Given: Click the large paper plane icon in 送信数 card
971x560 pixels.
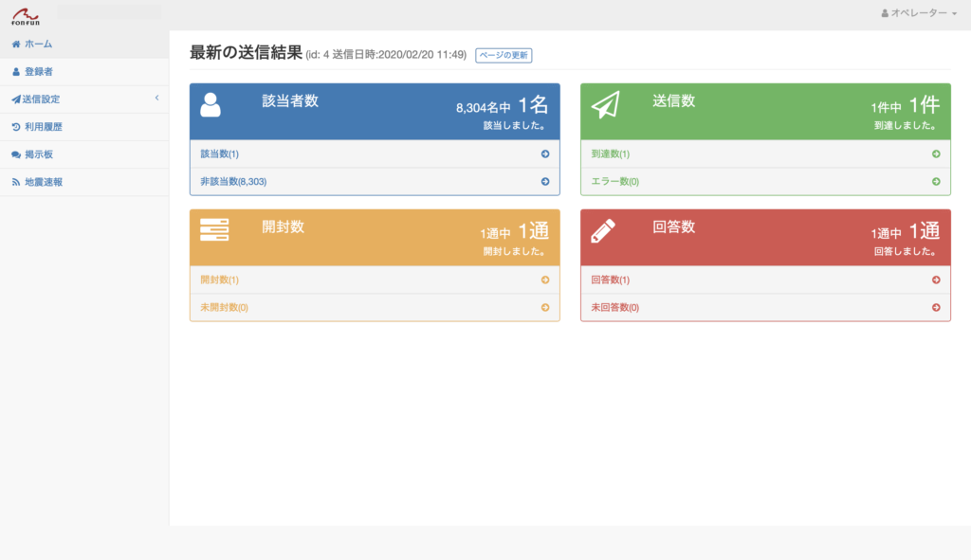Looking at the screenshot, I should tap(605, 104).
